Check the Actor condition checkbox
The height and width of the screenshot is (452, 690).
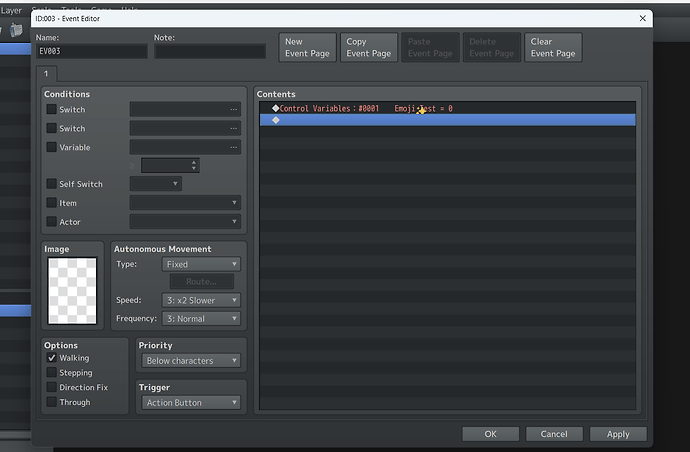tap(51, 221)
